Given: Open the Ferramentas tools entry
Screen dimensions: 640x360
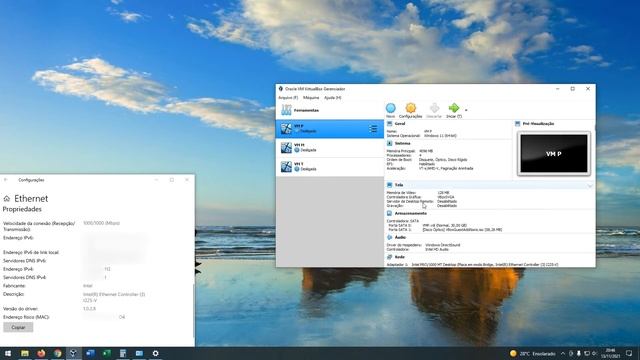Looking at the screenshot, I should 330,110.
